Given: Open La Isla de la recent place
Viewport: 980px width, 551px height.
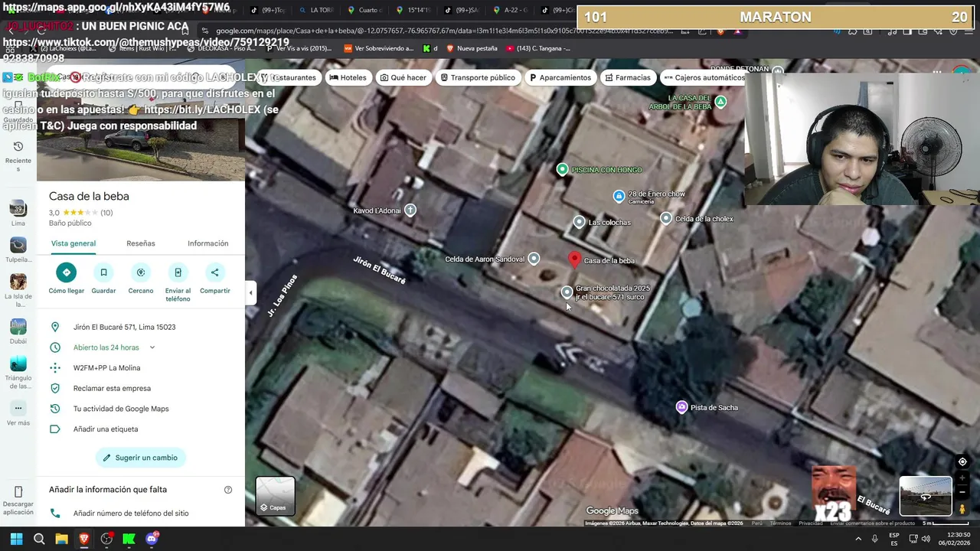Looking at the screenshot, I should (x=18, y=282).
